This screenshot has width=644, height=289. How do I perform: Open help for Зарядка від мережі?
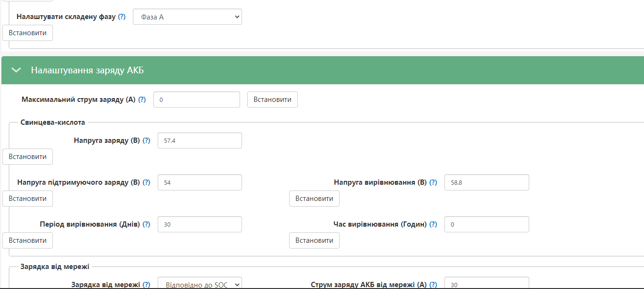point(146,285)
